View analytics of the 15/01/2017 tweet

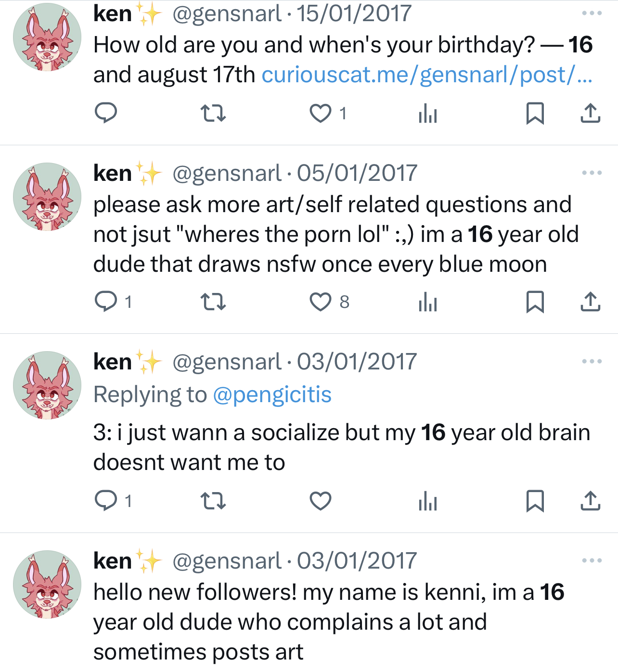[427, 114]
